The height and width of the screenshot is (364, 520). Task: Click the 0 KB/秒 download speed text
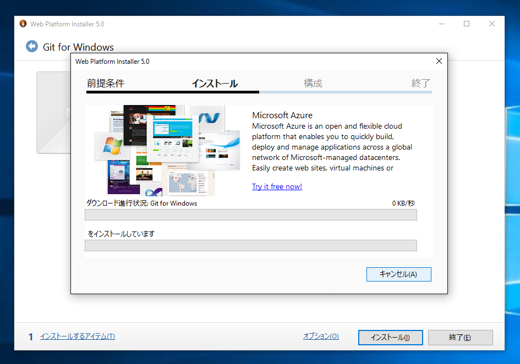click(403, 203)
